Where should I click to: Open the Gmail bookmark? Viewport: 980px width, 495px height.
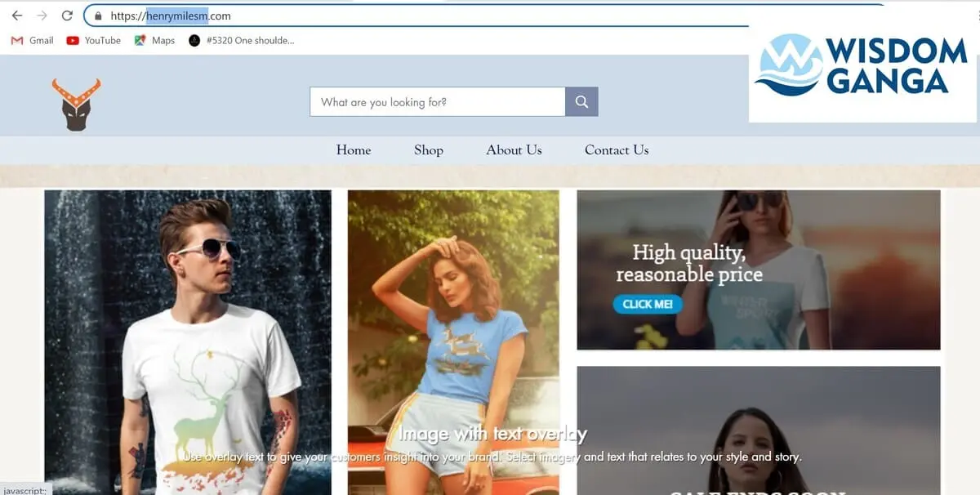(32, 40)
